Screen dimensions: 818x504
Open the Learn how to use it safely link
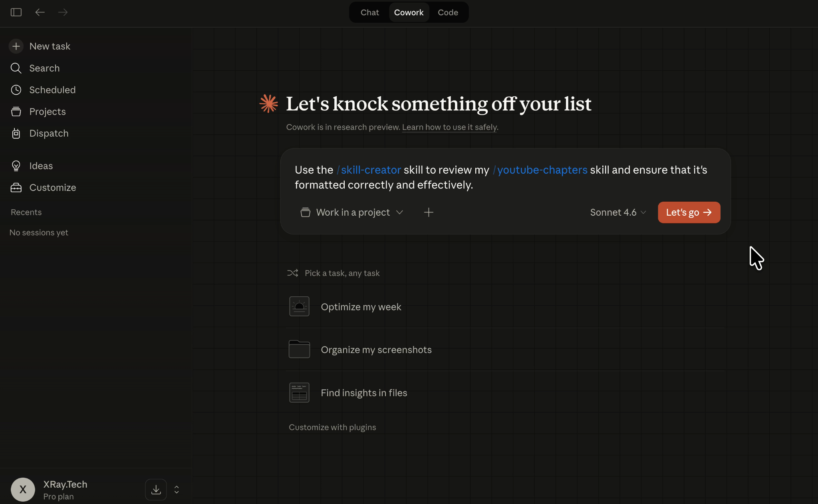click(449, 127)
